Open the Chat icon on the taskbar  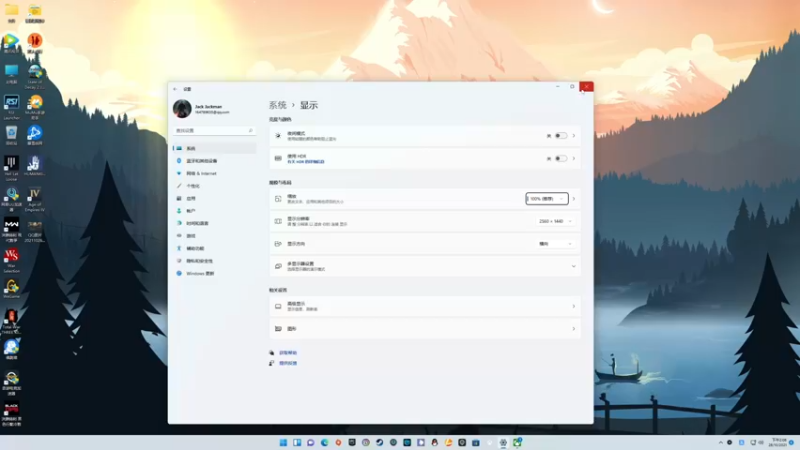311,443
